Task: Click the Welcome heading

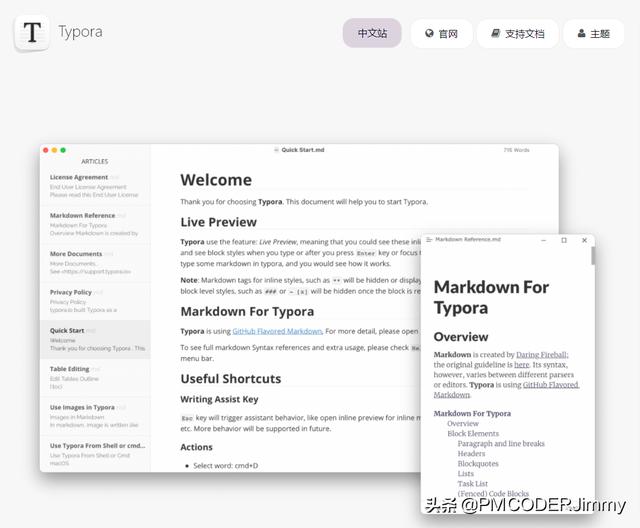Action: coord(216,180)
